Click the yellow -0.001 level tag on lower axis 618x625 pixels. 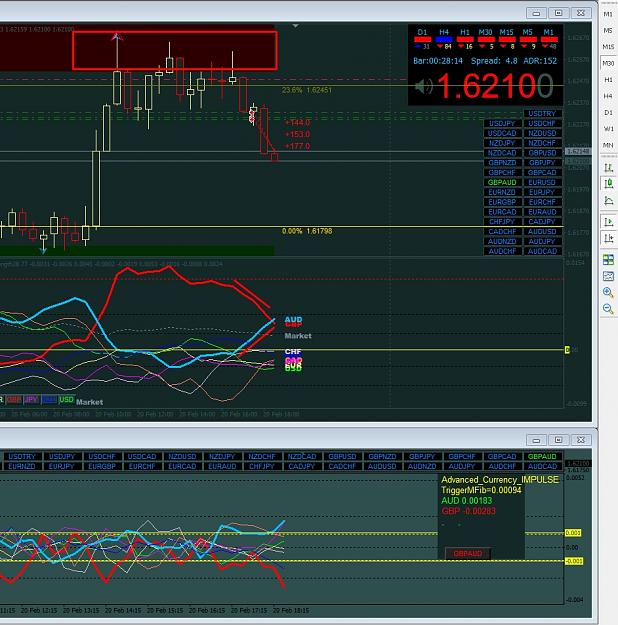click(x=574, y=561)
